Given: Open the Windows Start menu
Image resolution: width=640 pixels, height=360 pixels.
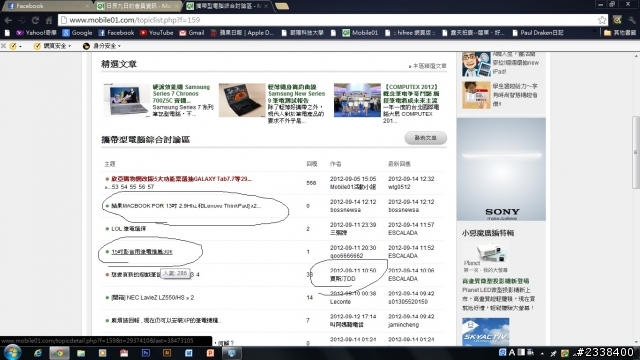Looking at the screenshot, I should [12, 352].
